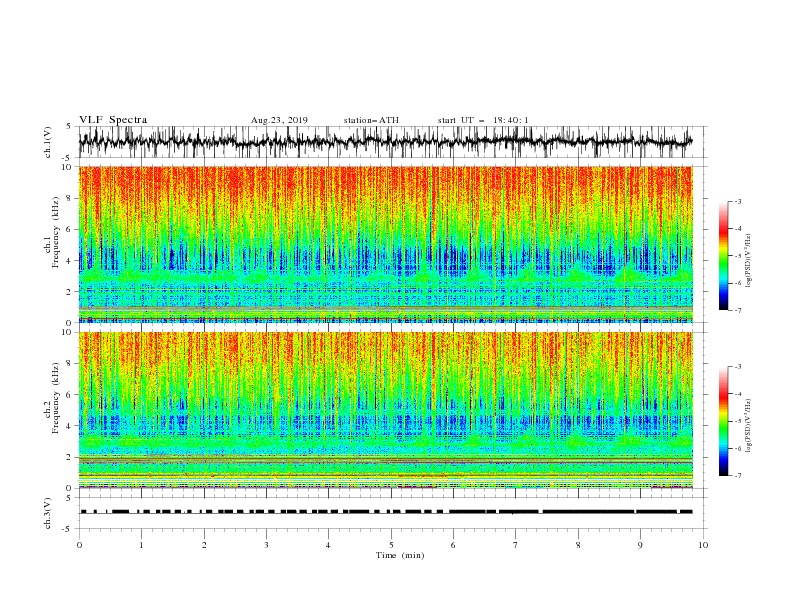
Task: Click the lower 'log(PSD)(V²/Hz)' colorbar label
Action: click(x=749, y=425)
